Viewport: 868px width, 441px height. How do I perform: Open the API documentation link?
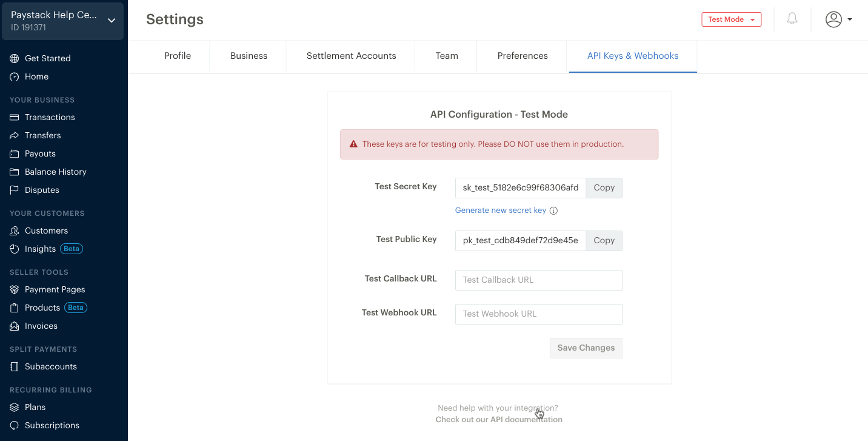499,420
